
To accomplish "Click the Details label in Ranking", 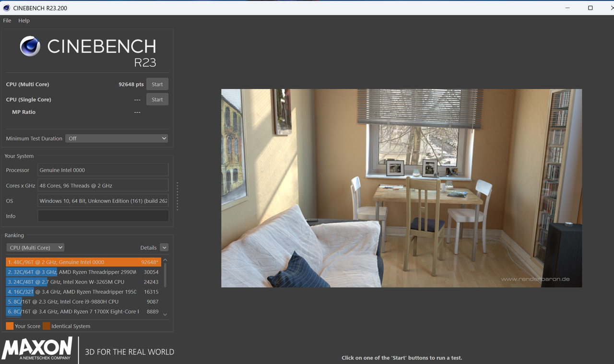I will tap(148, 248).
